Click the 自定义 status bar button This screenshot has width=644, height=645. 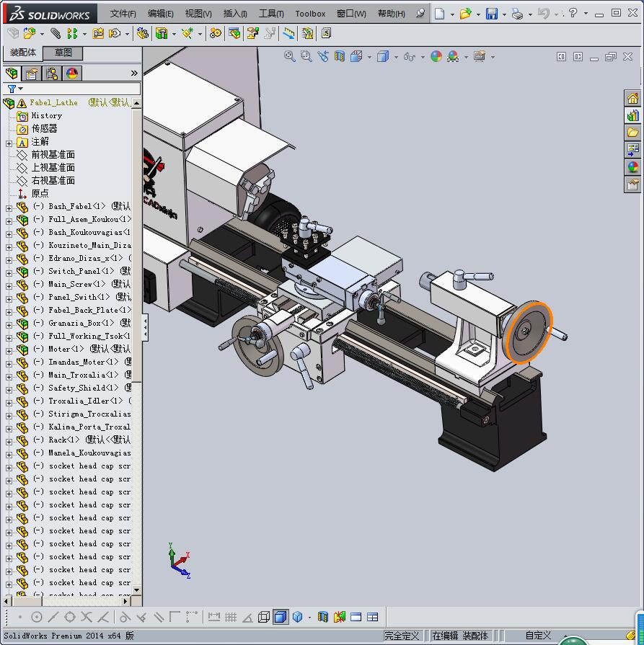538,636
